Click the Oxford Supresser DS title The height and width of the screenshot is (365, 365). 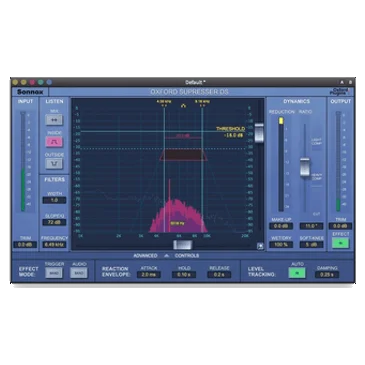[189, 92]
